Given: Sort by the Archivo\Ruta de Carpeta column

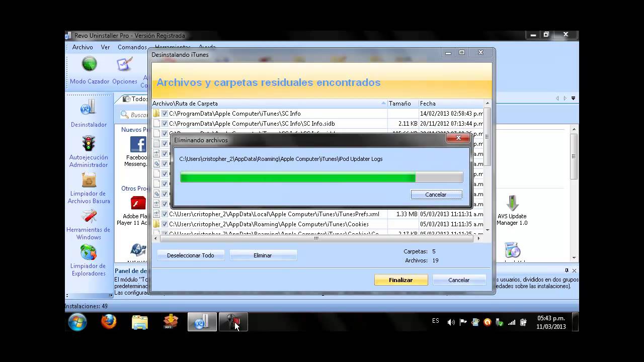Looking at the screenshot, I should click(269, 104).
